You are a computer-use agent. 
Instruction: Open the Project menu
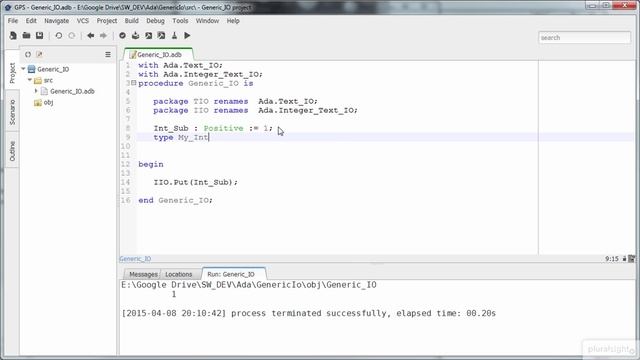[107, 21]
